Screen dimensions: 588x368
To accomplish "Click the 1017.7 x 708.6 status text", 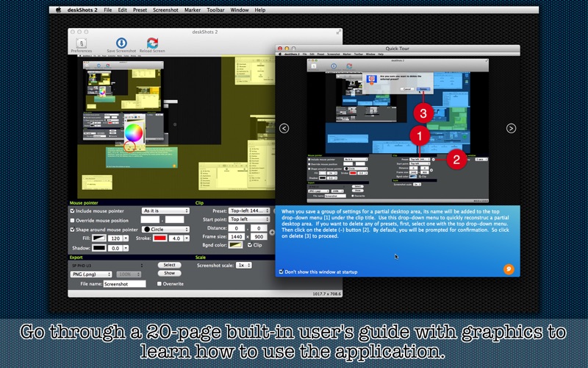I will coord(327,294).
